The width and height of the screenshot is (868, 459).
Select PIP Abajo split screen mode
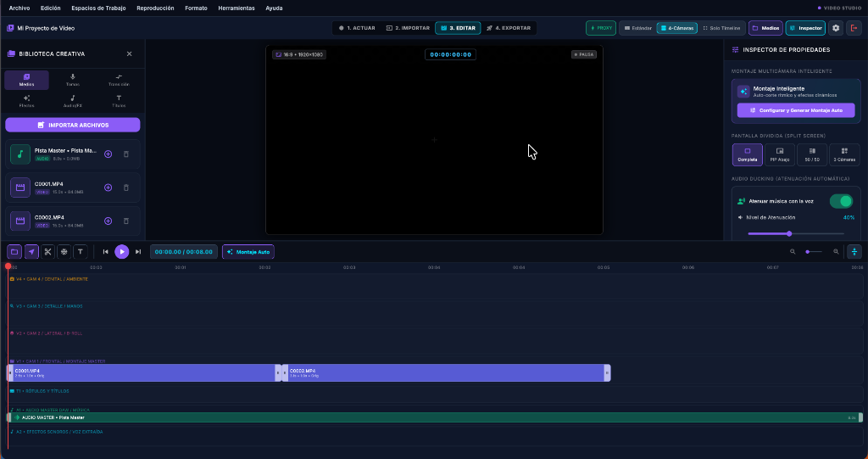(x=780, y=154)
